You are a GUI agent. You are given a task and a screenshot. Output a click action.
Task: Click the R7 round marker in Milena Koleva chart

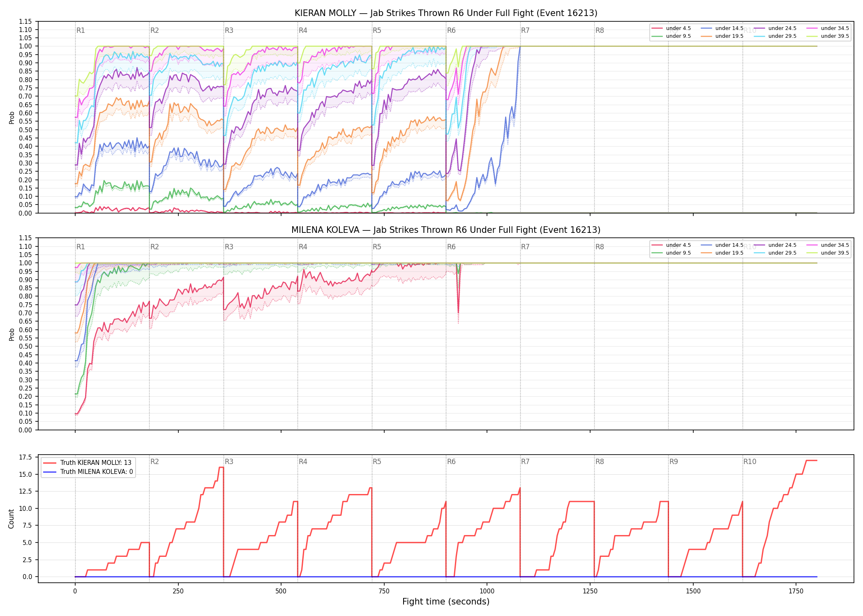point(525,247)
